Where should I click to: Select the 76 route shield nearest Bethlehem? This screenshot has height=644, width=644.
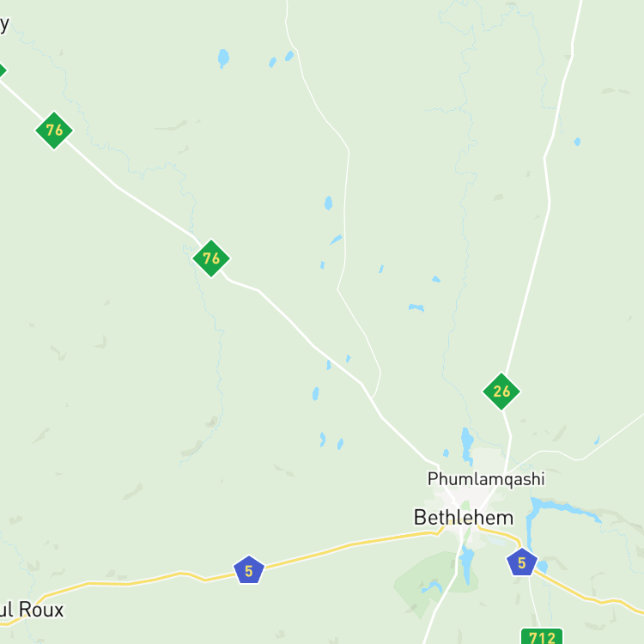(211, 258)
